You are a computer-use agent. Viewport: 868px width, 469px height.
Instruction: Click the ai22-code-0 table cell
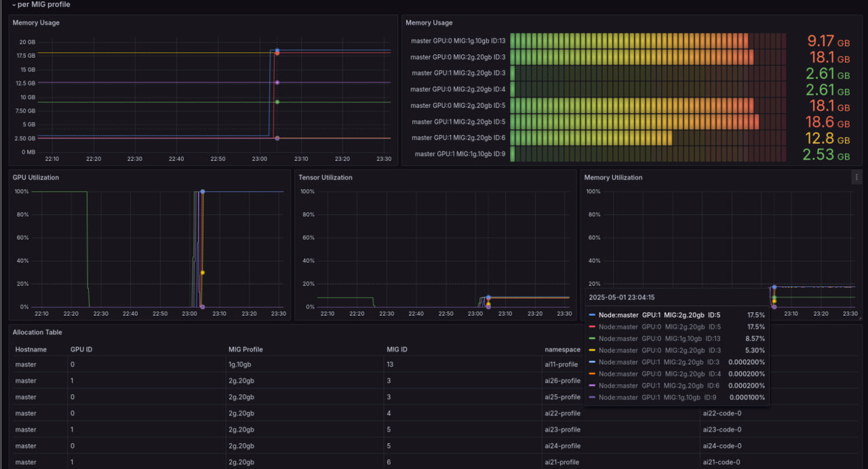(x=722, y=413)
